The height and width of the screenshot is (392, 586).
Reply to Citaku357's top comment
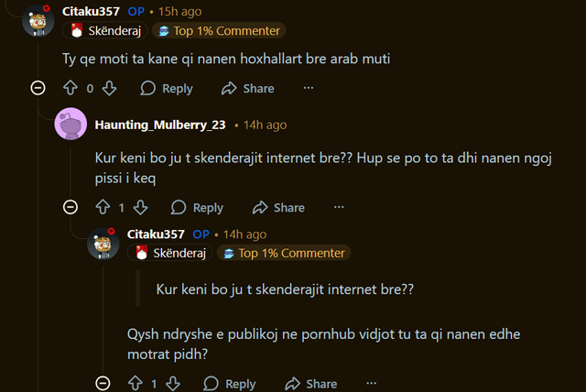pyautogui.click(x=167, y=88)
